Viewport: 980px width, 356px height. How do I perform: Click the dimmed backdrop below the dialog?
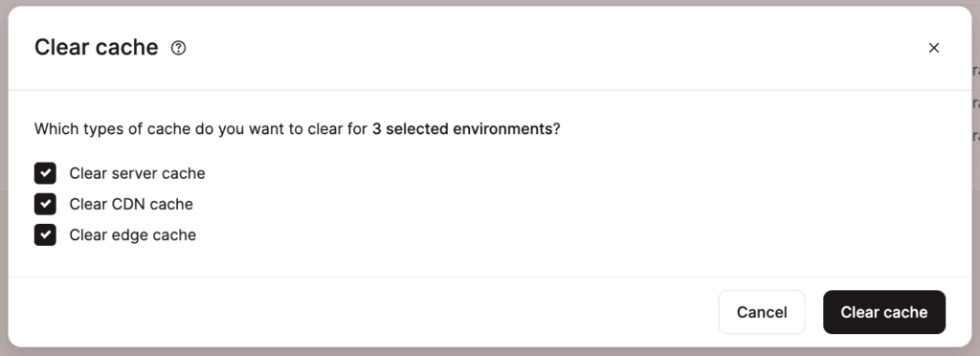pyautogui.click(x=490, y=351)
